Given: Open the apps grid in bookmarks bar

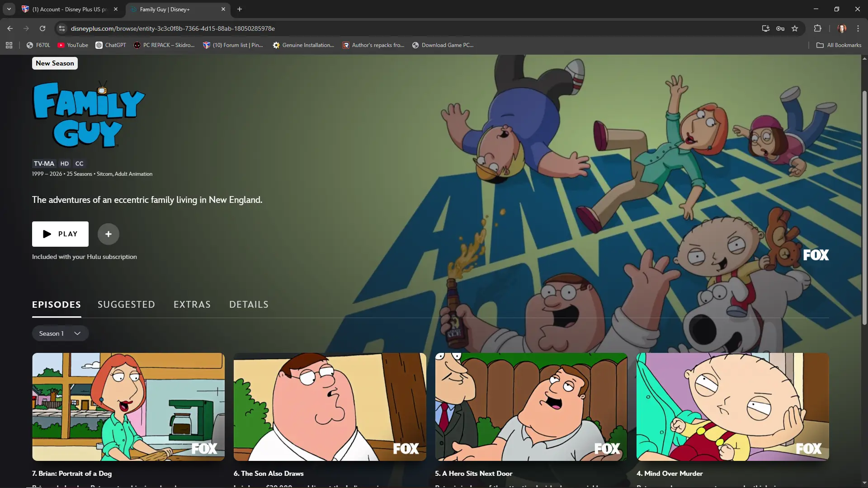Looking at the screenshot, I should 9,45.
